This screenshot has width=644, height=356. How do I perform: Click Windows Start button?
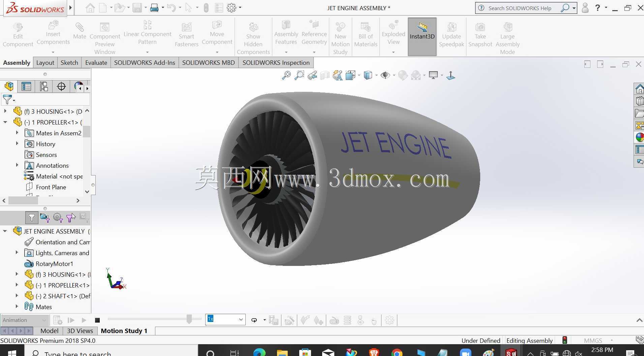pyautogui.click(x=11, y=352)
